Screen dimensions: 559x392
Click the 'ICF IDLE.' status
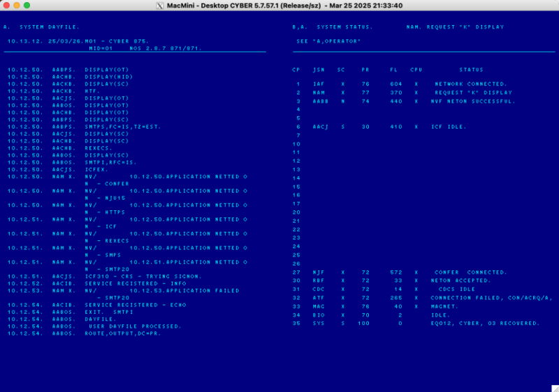(x=449, y=127)
